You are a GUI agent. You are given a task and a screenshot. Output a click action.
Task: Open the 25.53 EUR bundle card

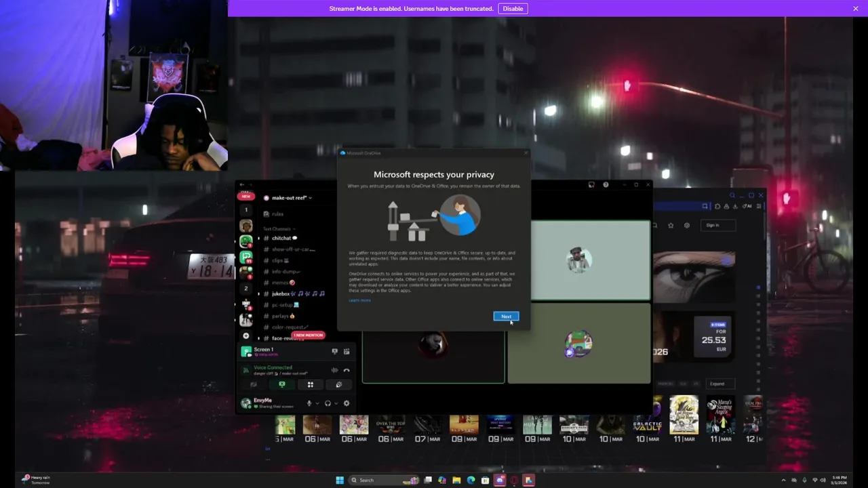(713, 337)
